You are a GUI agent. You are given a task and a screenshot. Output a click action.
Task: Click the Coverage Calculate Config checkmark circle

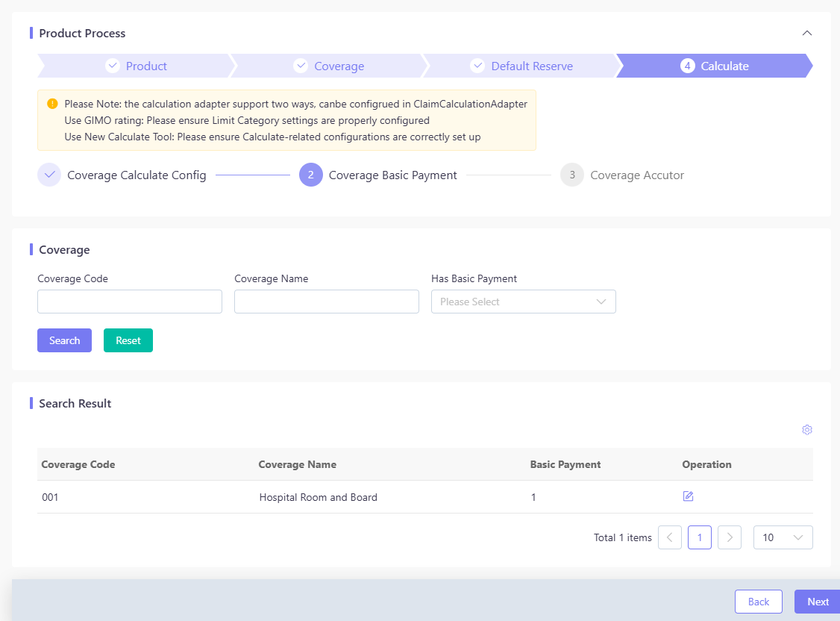pos(49,175)
